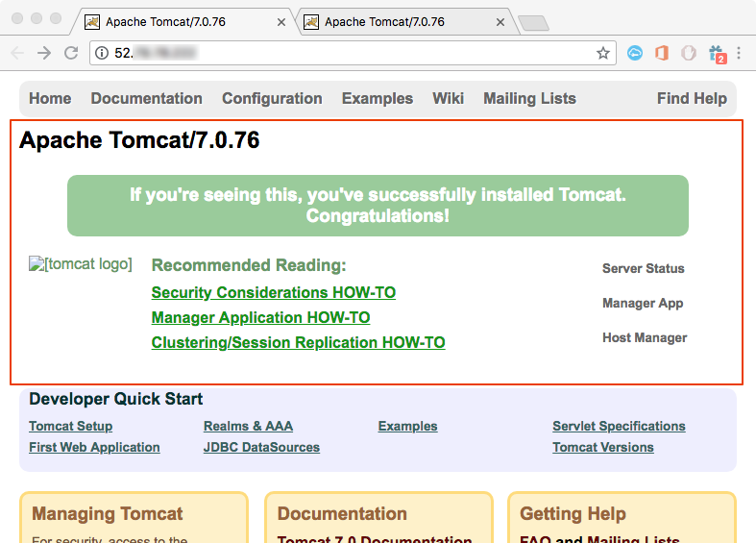Open the JDBC DataSources link

coord(262,448)
